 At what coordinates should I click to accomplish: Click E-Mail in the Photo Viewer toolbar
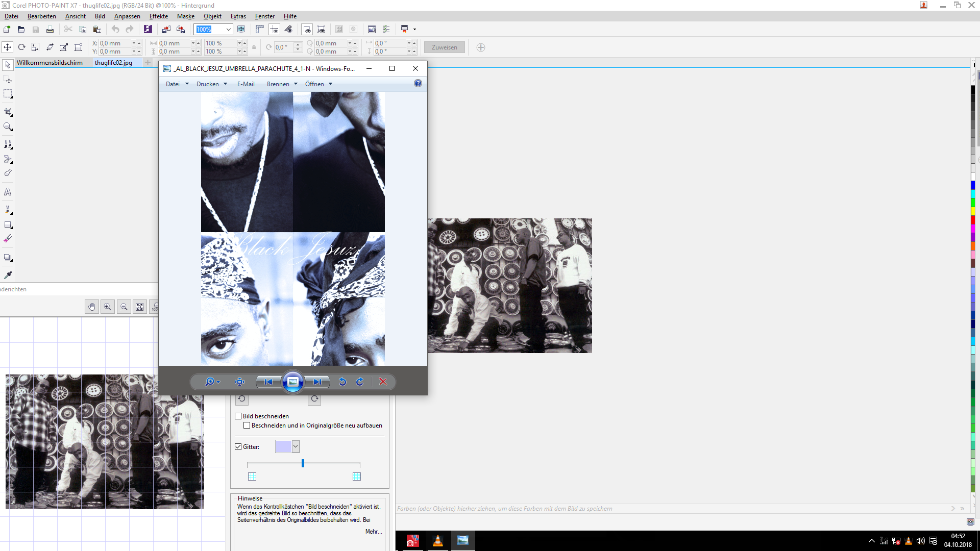(x=246, y=84)
